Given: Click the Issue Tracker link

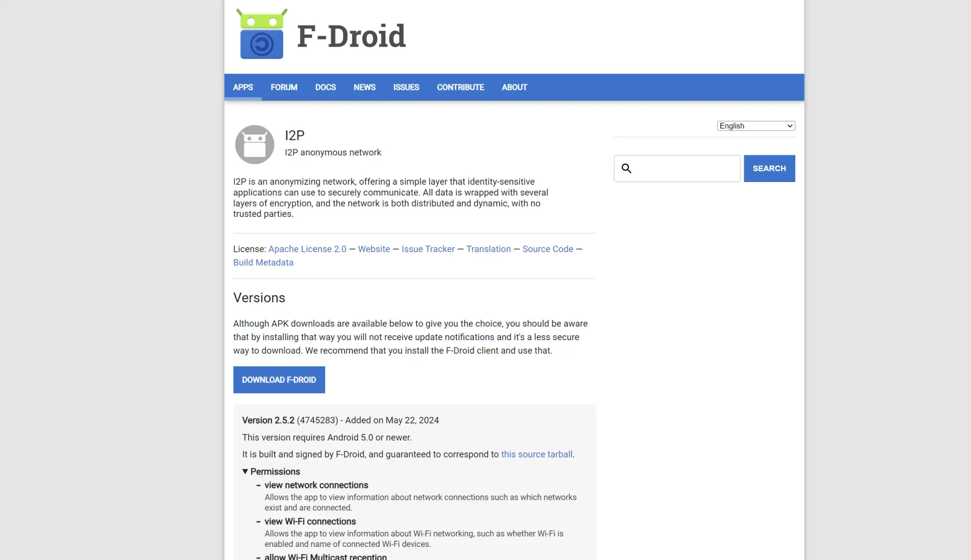Looking at the screenshot, I should point(427,248).
